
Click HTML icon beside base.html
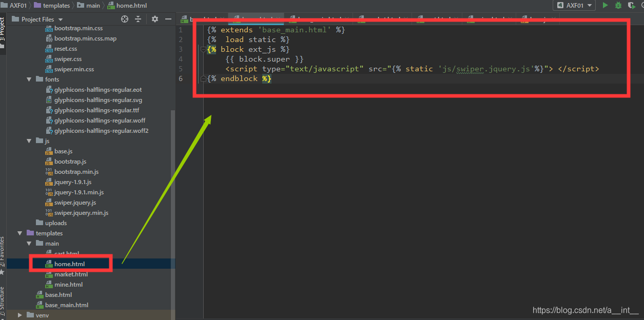pyautogui.click(x=40, y=295)
